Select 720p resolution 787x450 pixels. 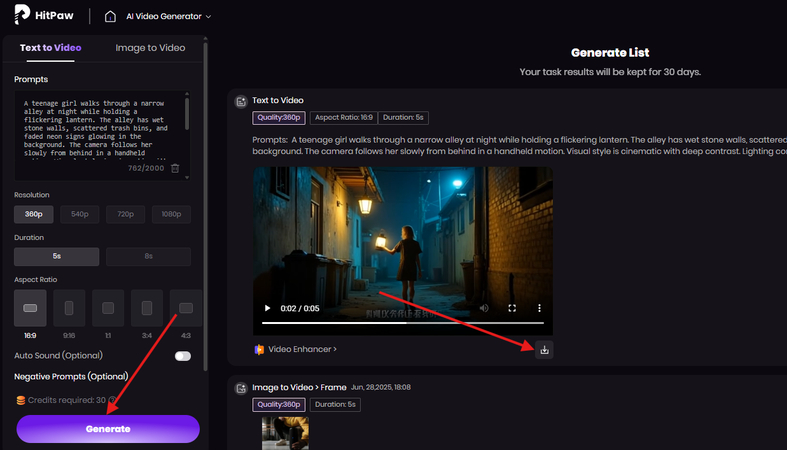125,214
